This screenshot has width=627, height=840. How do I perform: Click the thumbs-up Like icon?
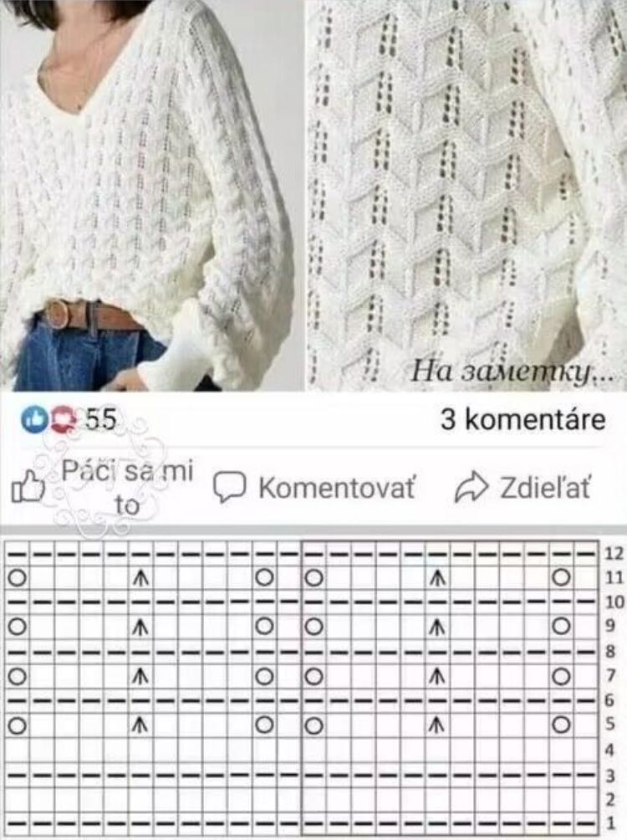[x=28, y=487]
